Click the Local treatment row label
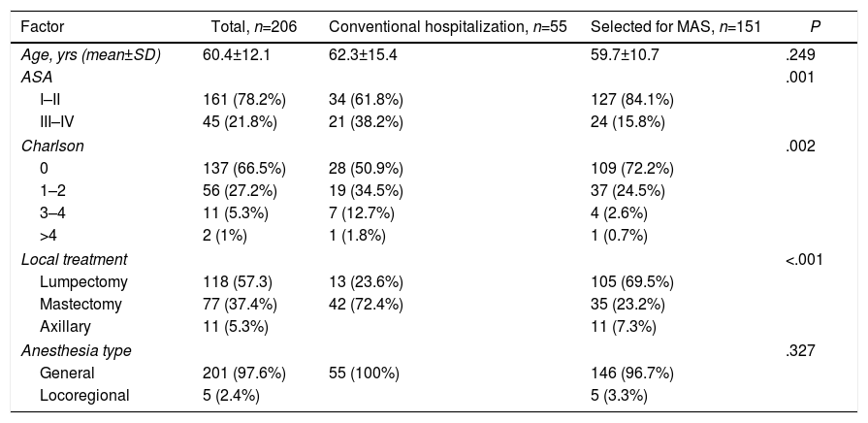The height and width of the screenshot is (423, 868). coord(75,259)
